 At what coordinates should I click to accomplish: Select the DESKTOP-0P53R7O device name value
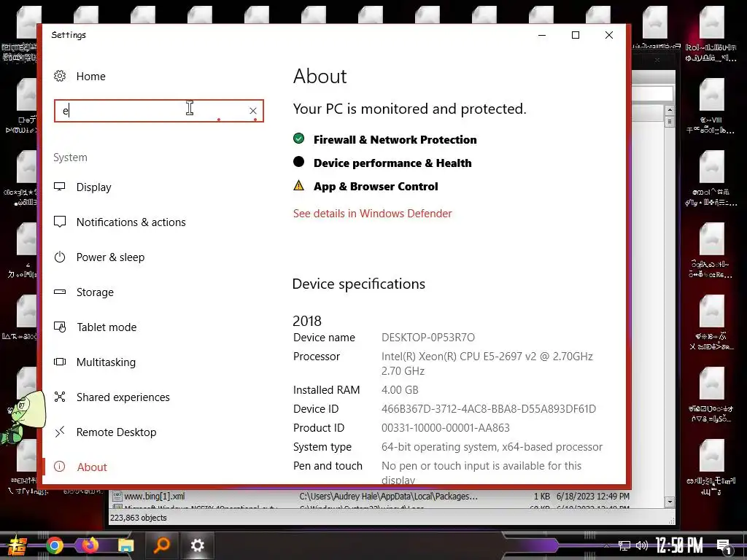tap(428, 338)
